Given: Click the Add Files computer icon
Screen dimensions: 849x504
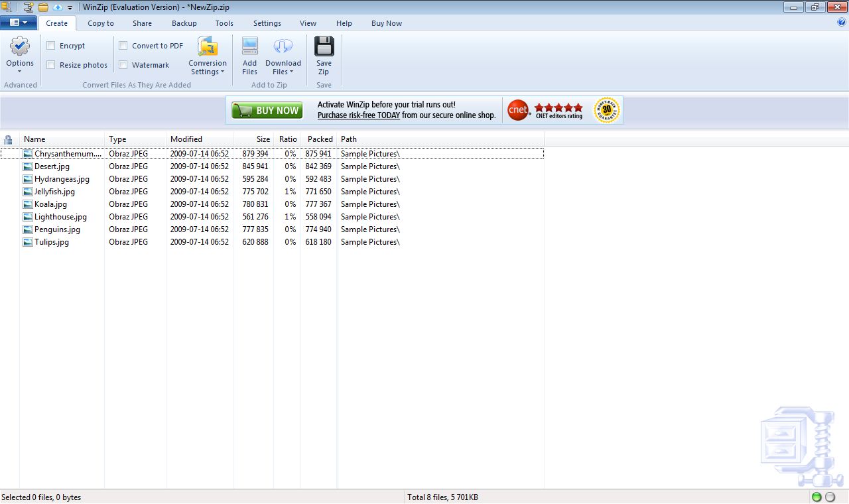Looking at the screenshot, I should [x=249, y=46].
